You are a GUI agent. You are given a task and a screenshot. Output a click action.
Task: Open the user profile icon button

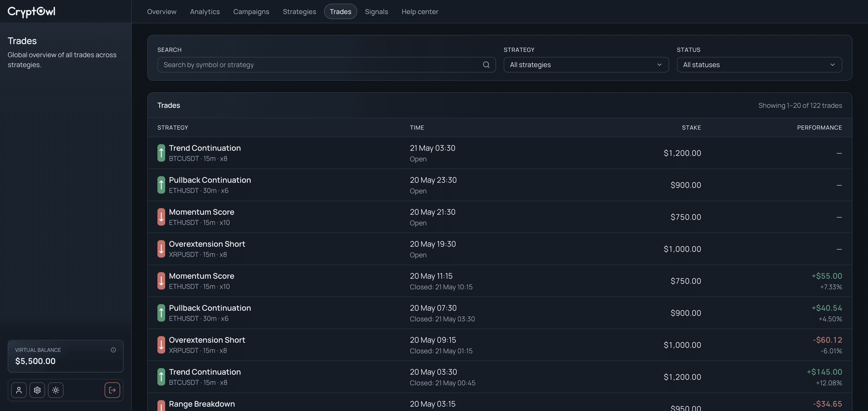coord(19,390)
